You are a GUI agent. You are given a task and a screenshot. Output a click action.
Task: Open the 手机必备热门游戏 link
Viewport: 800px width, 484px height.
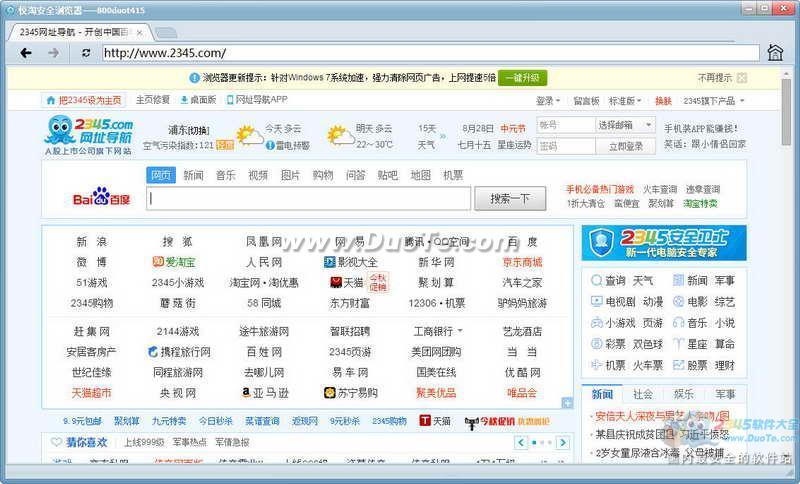599,189
